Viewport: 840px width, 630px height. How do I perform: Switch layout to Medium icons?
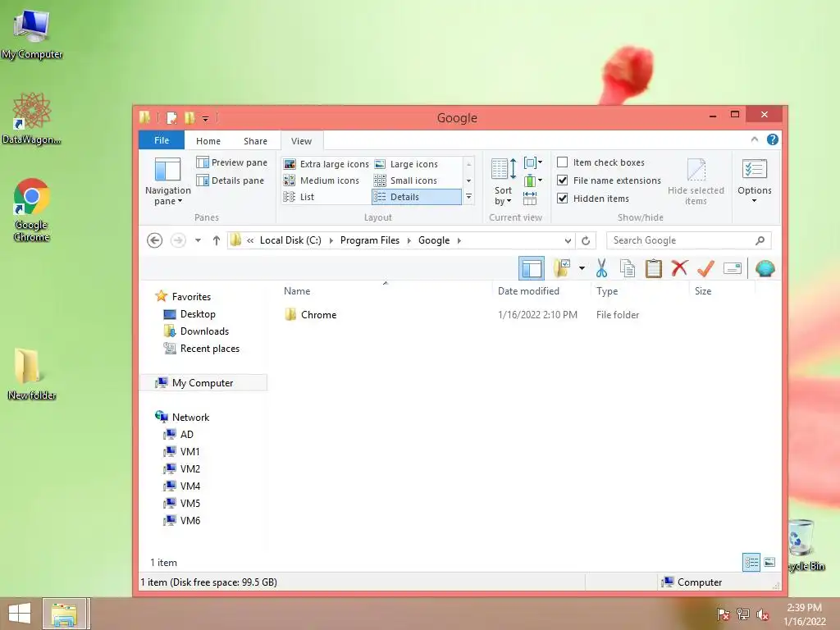pyautogui.click(x=321, y=180)
